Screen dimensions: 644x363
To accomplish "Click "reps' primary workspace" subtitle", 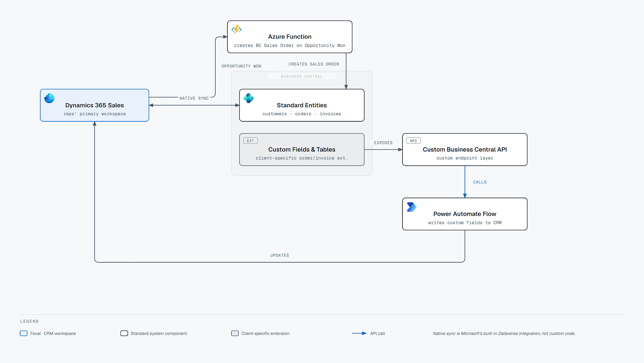I will (94, 114).
